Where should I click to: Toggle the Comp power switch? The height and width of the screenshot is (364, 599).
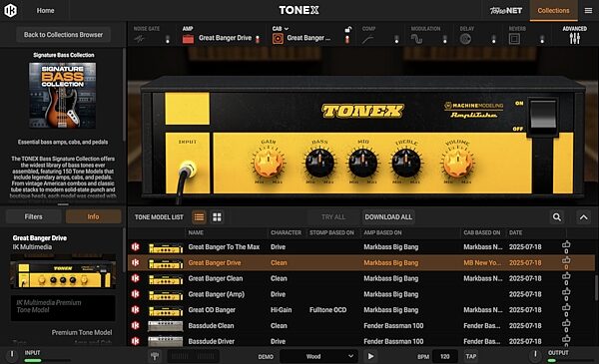[x=396, y=39]
